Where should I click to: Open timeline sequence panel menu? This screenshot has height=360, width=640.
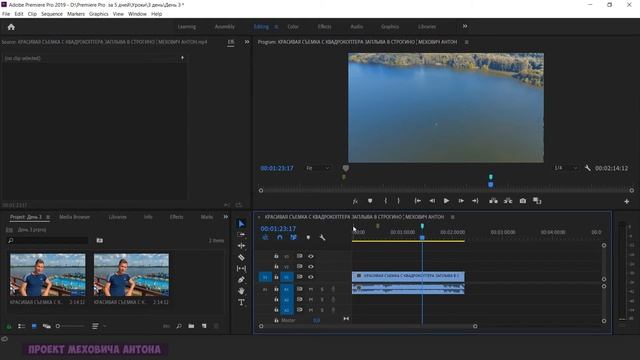[453, 217]
